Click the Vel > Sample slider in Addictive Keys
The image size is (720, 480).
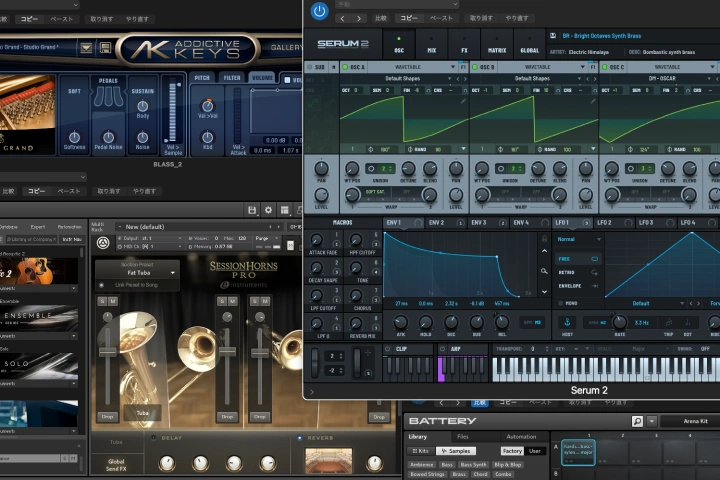[x=173, y=112]
